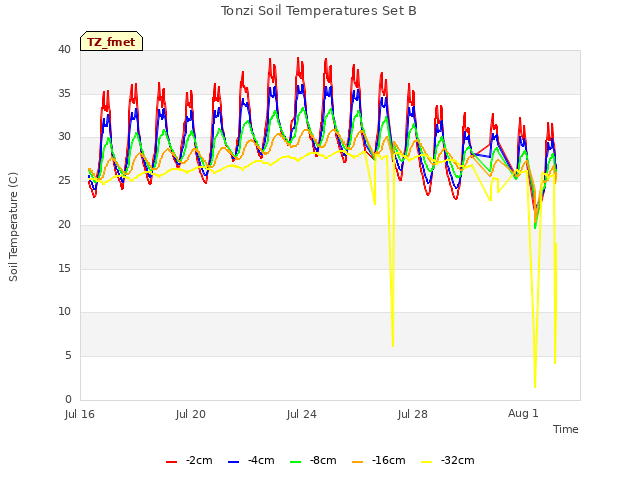The height and width of the screenshot is (480, 640).
Task: Click the Jul 20 x-axis tick label
Action: point(191,414)
